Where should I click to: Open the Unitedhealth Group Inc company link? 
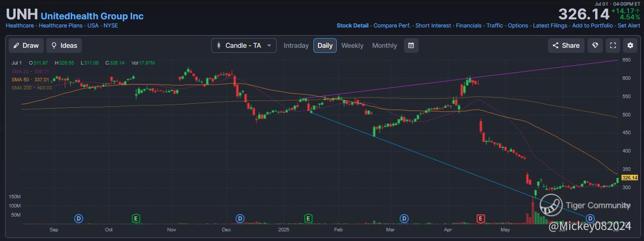[x=92, y=16]
